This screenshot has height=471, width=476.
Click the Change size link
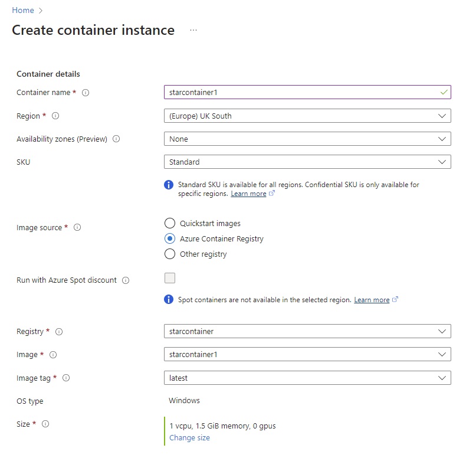(189, 437)
